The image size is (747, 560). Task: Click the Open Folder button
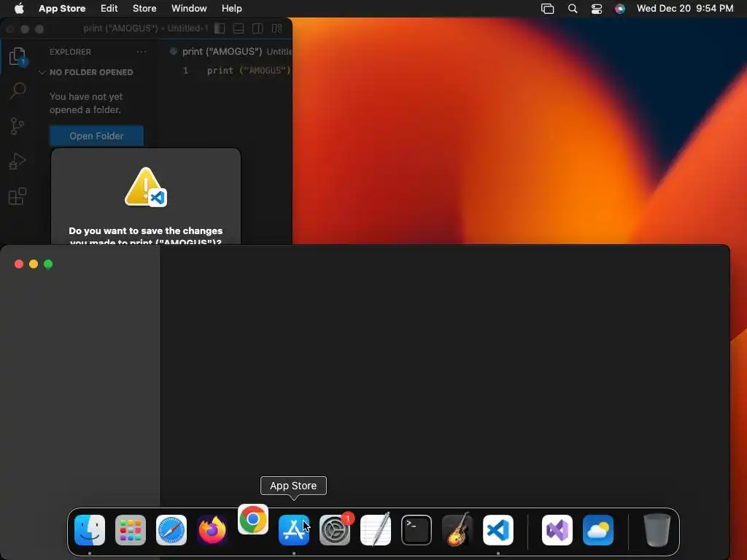point(96,136)
